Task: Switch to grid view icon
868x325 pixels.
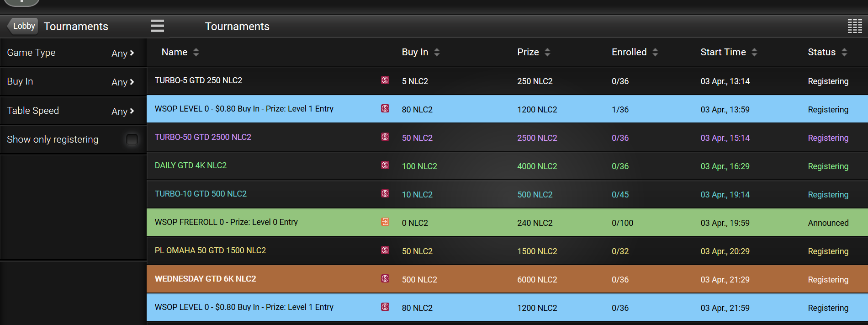Action: coord(855,26)
